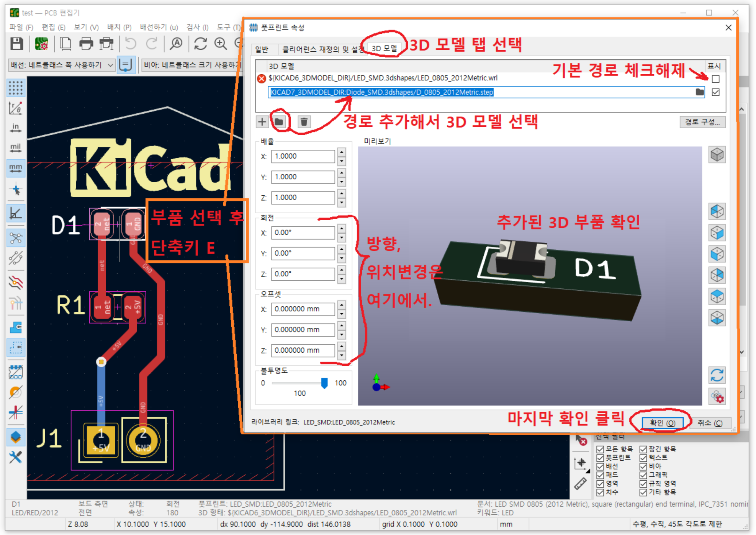Toggle 풋프린트 selection filter checkbox
The image size is (756, 535).
(600, 458)
